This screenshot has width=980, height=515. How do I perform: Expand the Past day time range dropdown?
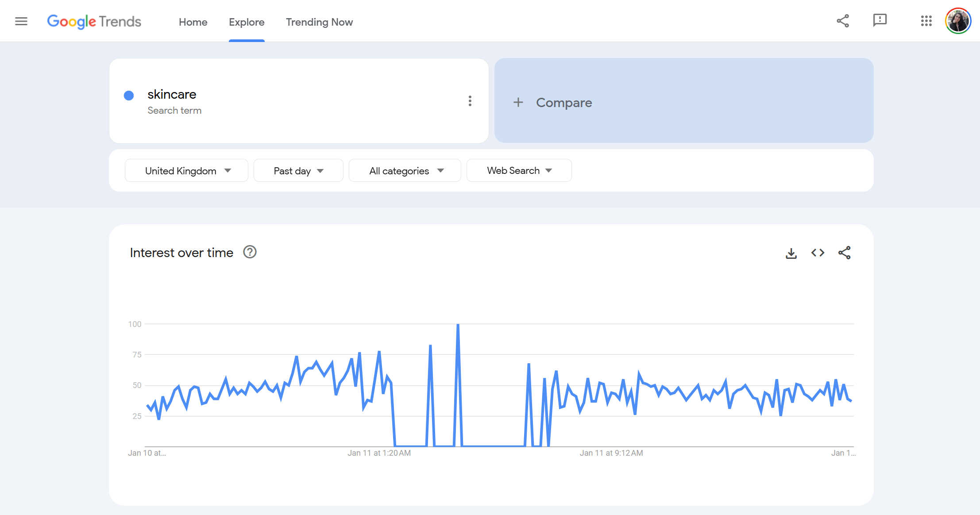pos(298,171)
